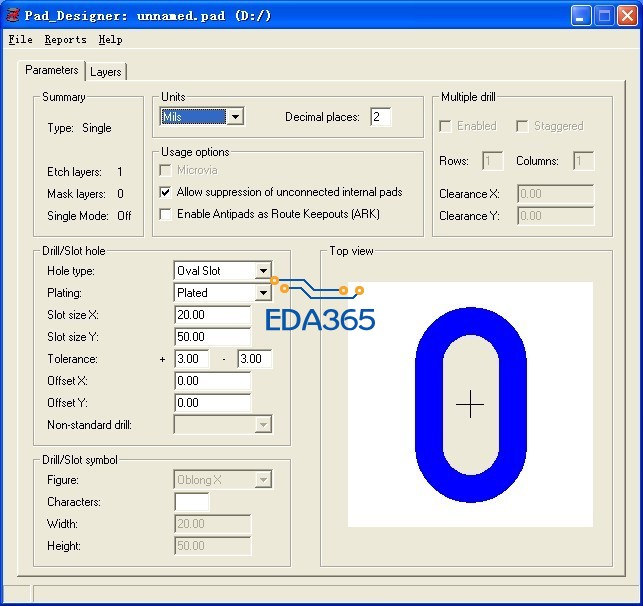Expand the Hole type dropdown (Oval Slot)
Image resolution: width=643 pixels, height=606 pixels.
pyautogui.click(x=263, y=271)
